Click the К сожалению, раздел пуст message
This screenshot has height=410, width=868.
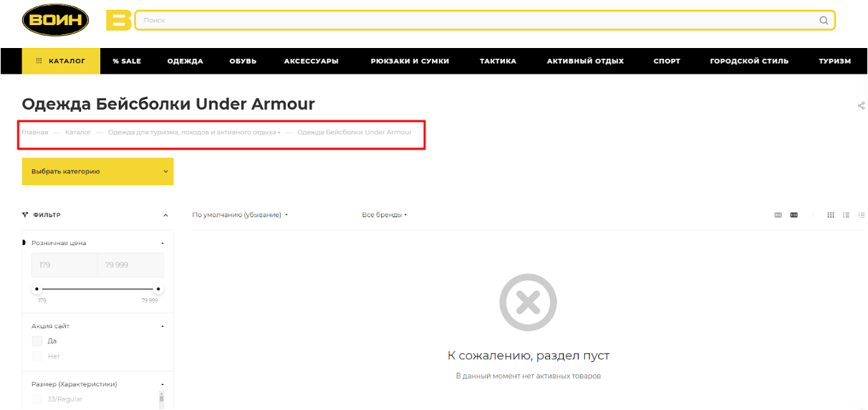point(529,356)
